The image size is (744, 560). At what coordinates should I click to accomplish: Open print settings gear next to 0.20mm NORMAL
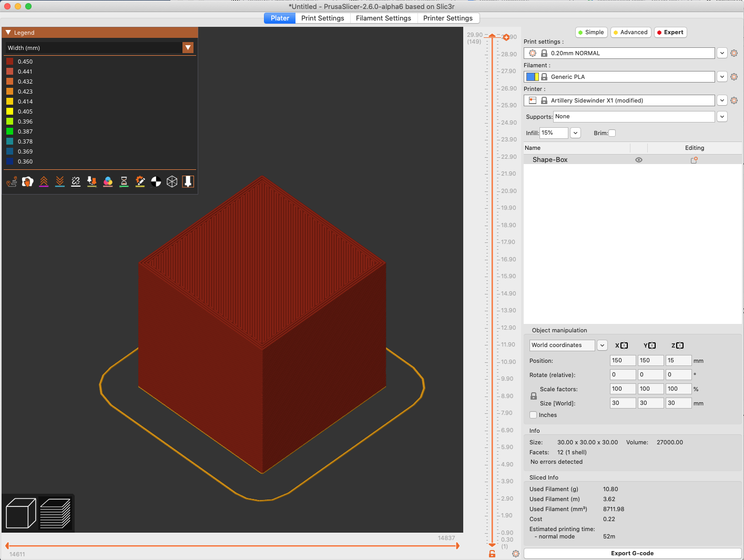(734, 53)
